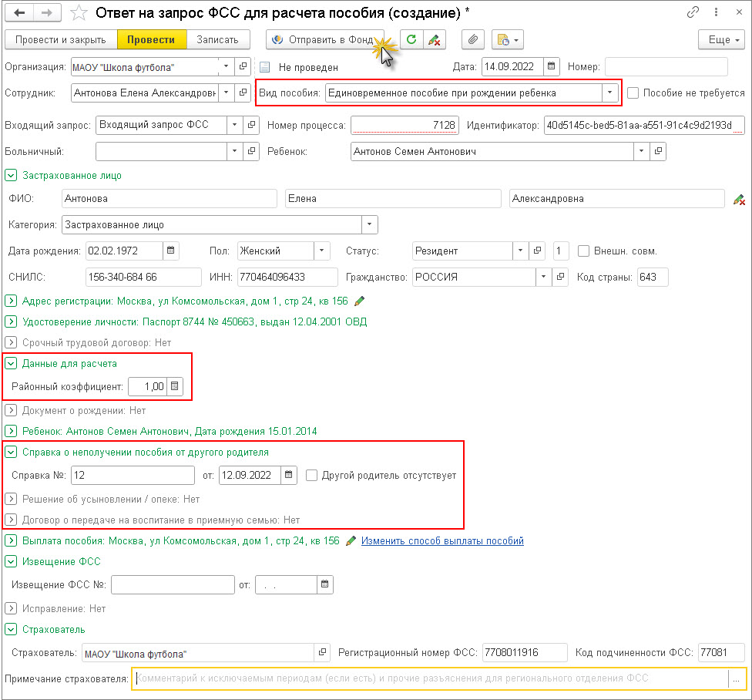Open the Больничный linked document icon
This screenshot has height=700, width=752.
(251, 151)
